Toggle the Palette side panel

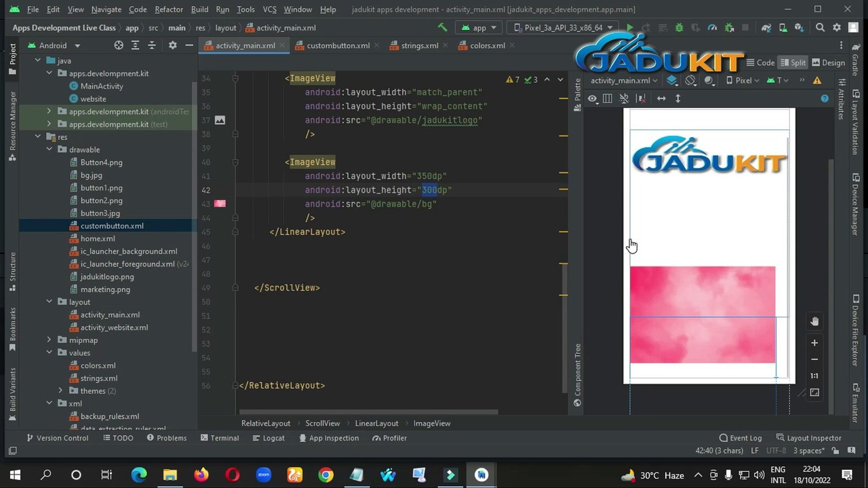[x=577, y=95]
